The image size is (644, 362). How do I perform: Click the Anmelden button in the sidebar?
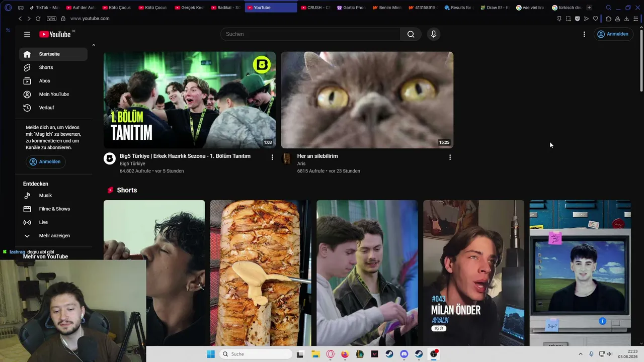[45, 162]
